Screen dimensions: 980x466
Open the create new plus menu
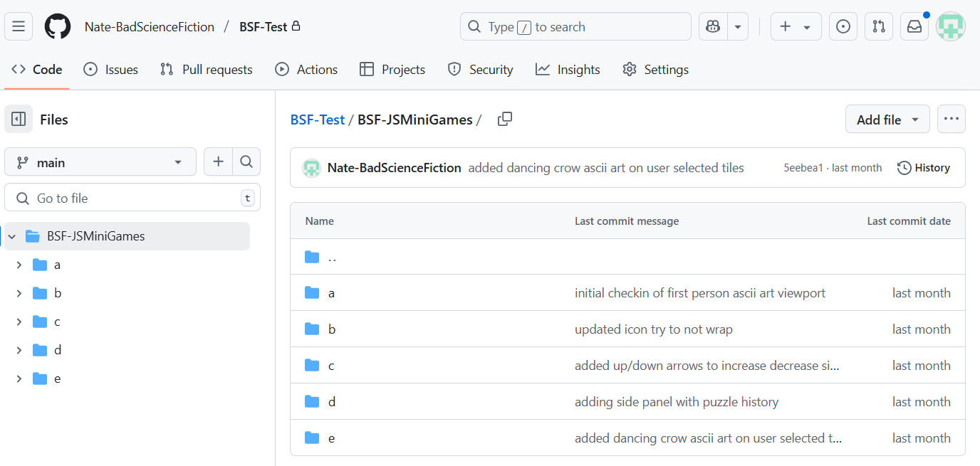[x=796, y=26]
